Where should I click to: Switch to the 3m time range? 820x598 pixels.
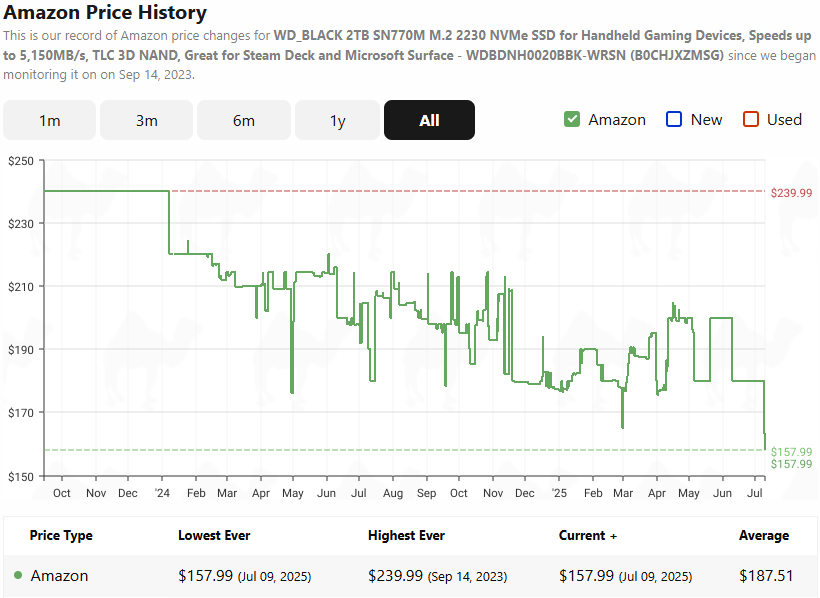tap(147, 120)
